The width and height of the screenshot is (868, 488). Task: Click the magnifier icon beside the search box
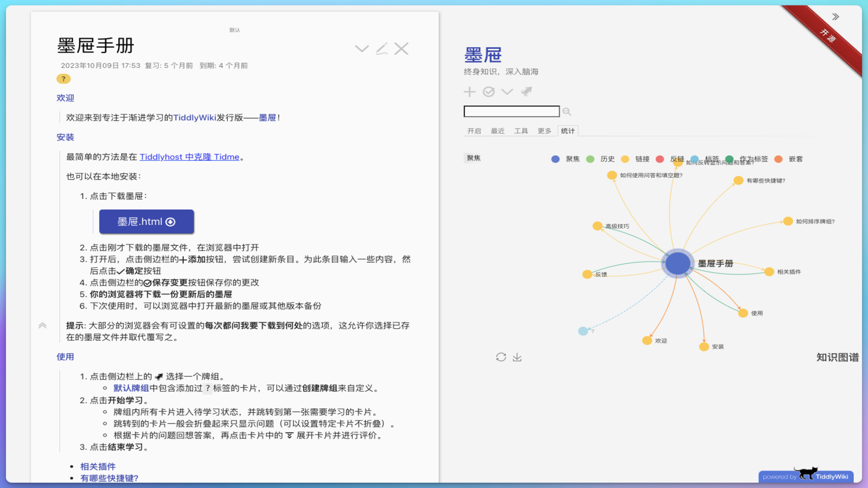click(x=567, y=112)
